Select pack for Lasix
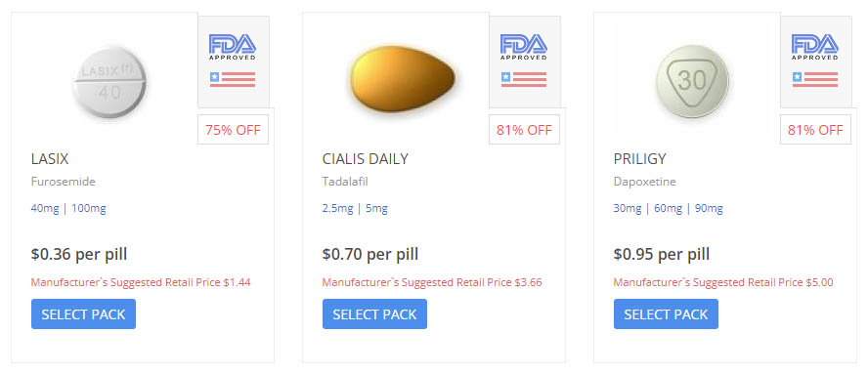Image resolution: width=868 pixels, height=375 pixels. click(x=84, y=314)
